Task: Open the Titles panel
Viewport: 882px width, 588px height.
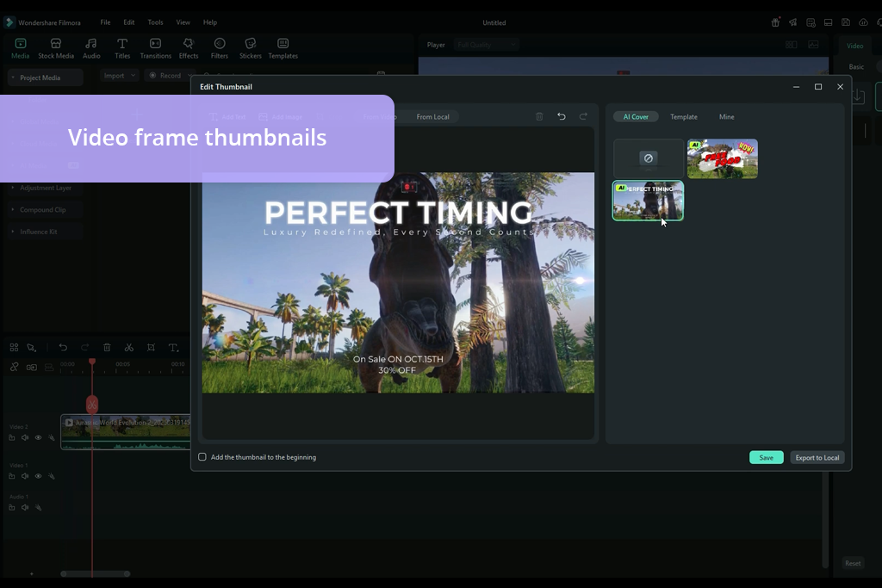Action: tap(122, 48)
